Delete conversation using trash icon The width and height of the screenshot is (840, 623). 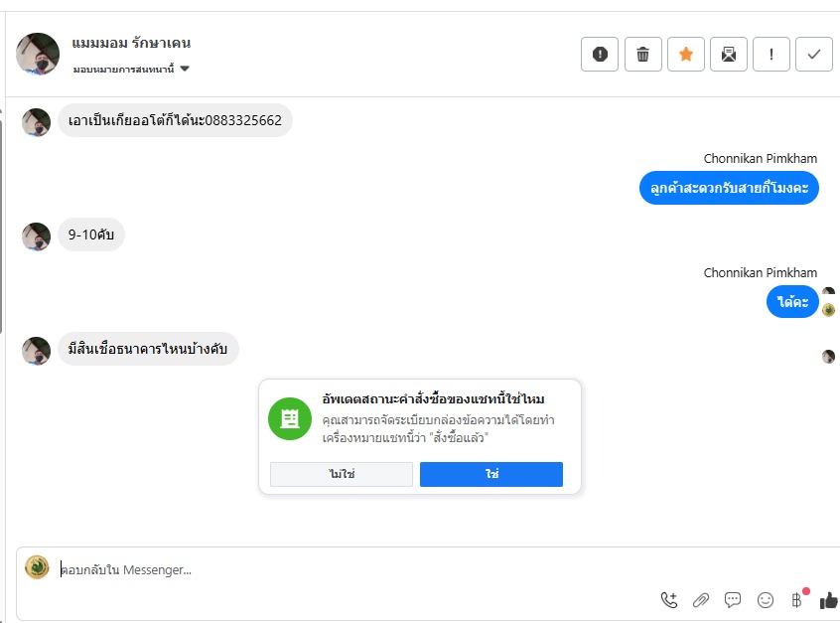coord(642,55)
